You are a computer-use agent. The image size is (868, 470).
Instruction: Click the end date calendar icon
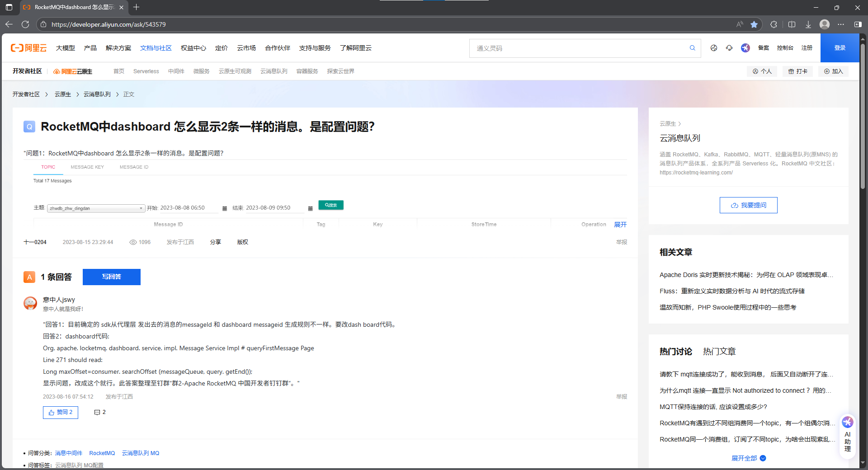310,208
